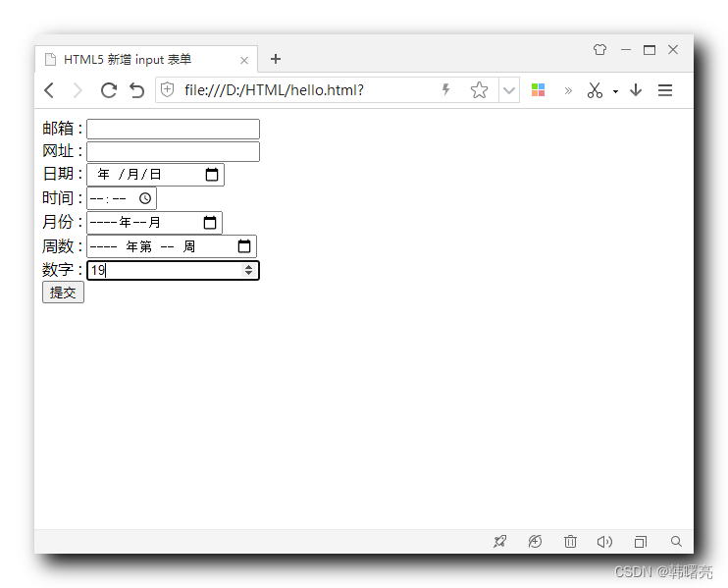
Task: Click the 周数 week field
Action: (x=172, y=246)
